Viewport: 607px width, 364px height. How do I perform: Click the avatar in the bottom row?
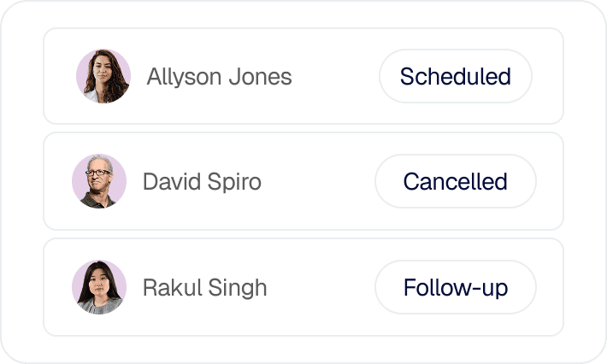99,287
